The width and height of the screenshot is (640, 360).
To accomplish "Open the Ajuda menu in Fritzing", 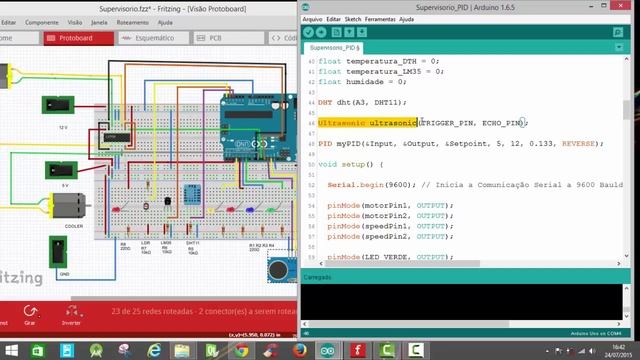I will point(165,22).
